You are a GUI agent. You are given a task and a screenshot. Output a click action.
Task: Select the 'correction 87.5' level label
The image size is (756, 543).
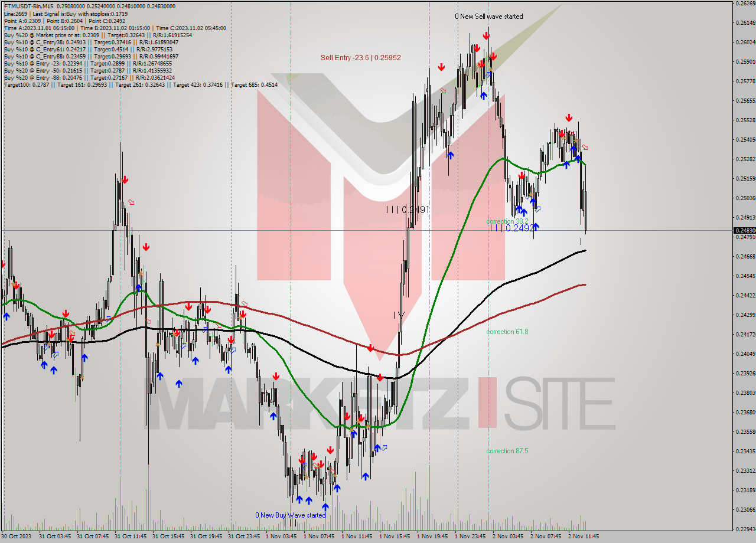pyautogui.click(x=507, y=451)
